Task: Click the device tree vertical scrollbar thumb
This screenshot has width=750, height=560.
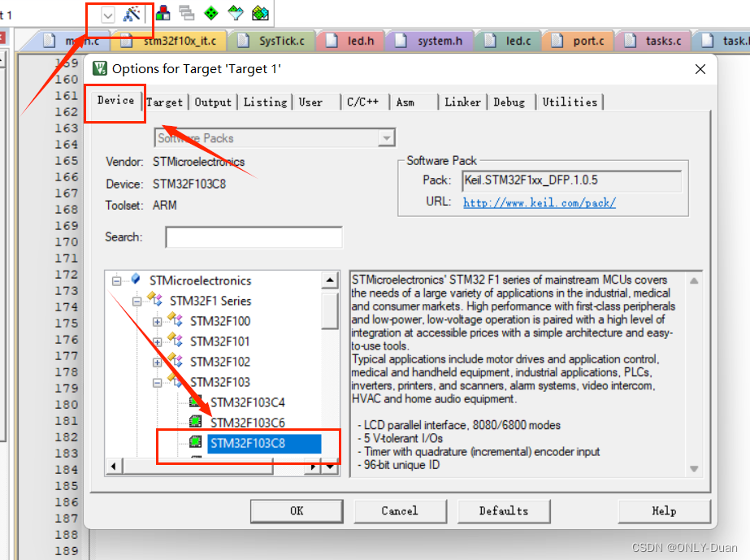Action: coord(330,310)
